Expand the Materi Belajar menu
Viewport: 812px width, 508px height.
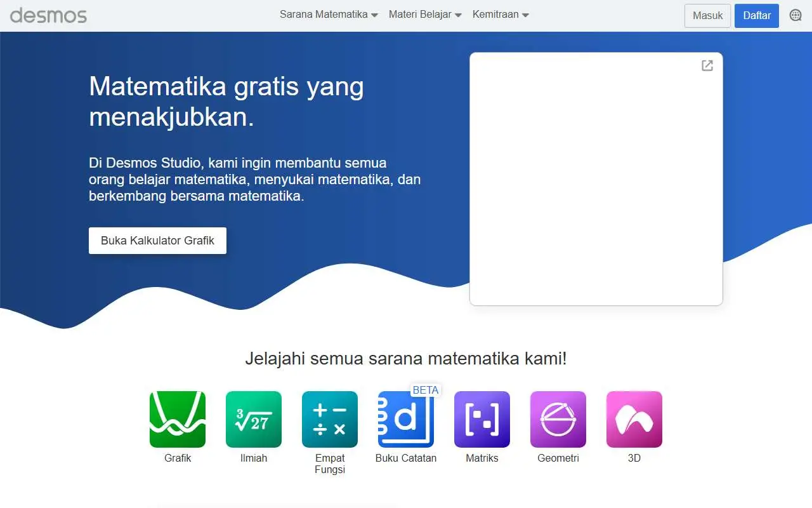pos(425,15)
